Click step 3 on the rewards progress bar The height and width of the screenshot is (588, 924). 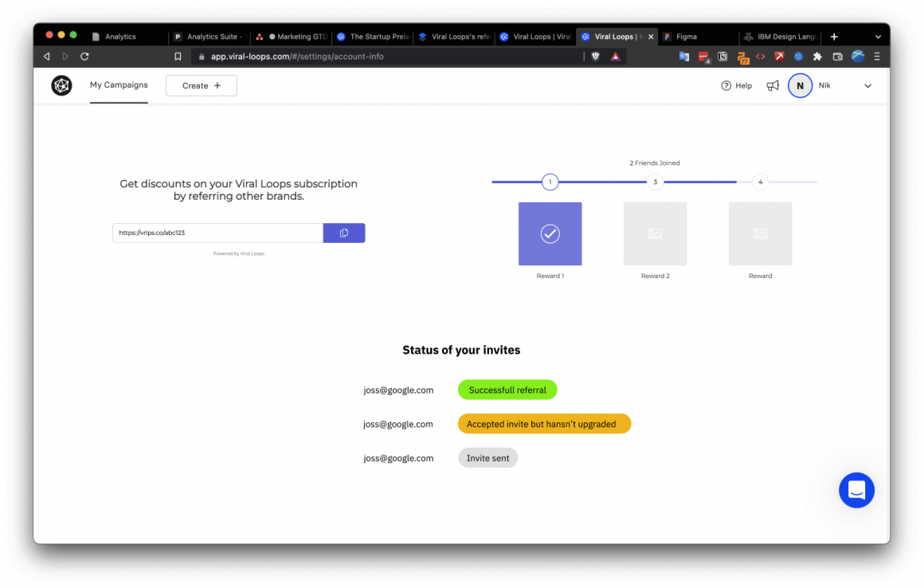[x=655, y=182]
